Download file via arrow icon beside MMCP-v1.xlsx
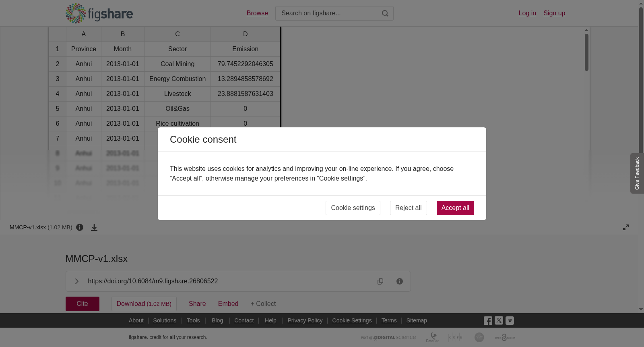644x347 pixels. coord(94,227)
